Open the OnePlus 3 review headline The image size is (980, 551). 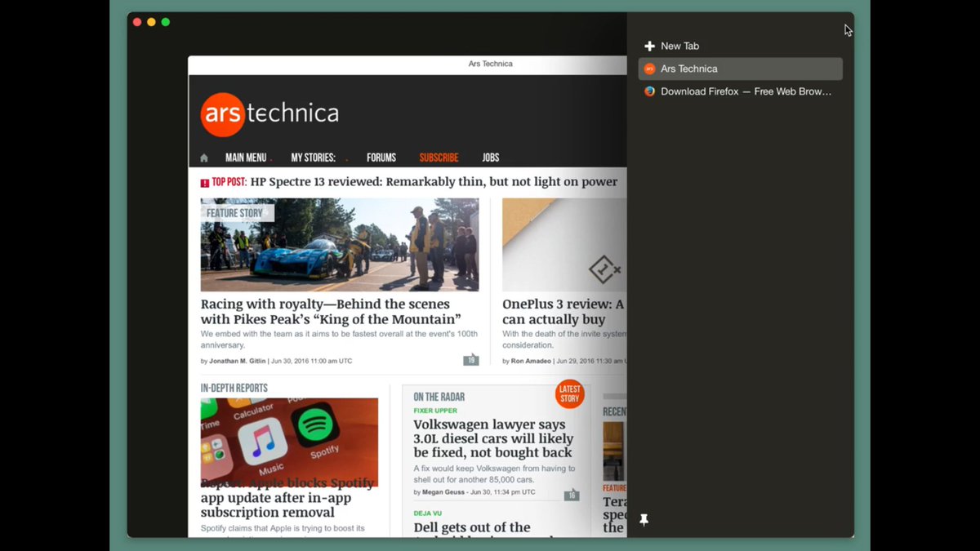[563, 312]
